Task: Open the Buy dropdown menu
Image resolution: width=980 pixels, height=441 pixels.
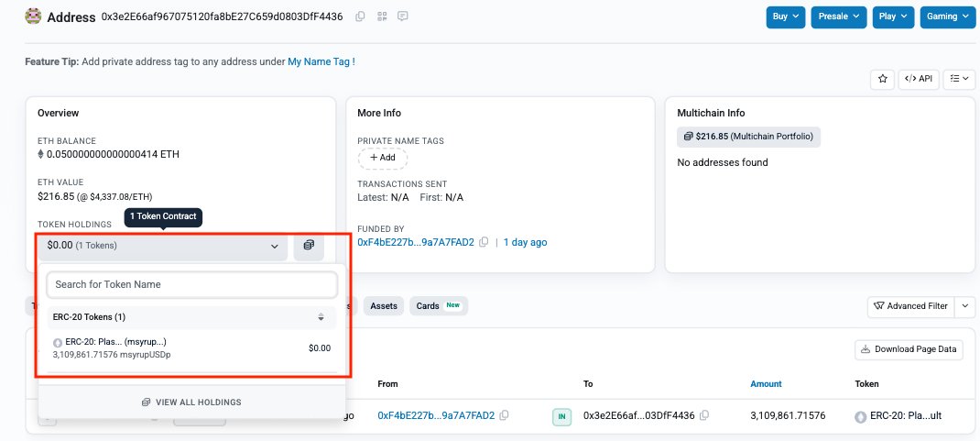Action: tap(785, 17)
